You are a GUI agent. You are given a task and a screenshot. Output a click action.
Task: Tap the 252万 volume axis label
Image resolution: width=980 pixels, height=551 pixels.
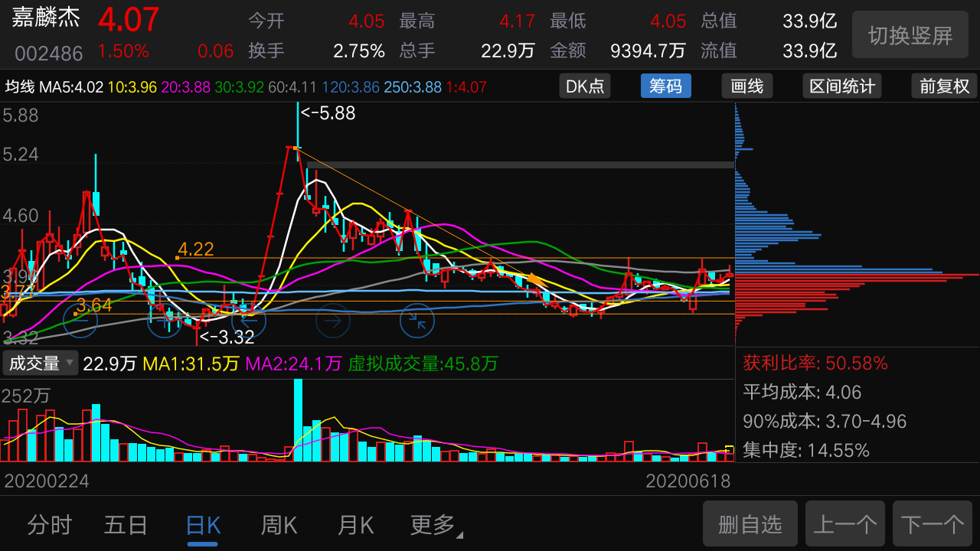click(x=26, y=396)
